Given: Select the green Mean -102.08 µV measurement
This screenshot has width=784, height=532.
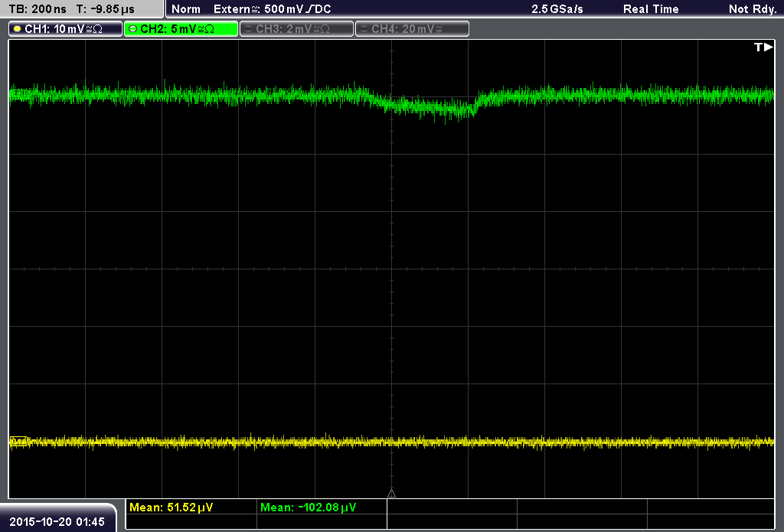Looking at the screenshot, I should click(308, 508).
